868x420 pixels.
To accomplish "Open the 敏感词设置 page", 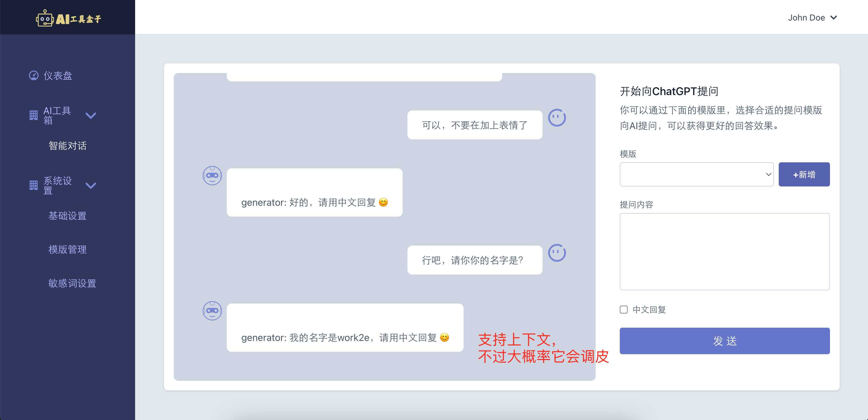I will (x=72, y=283).
